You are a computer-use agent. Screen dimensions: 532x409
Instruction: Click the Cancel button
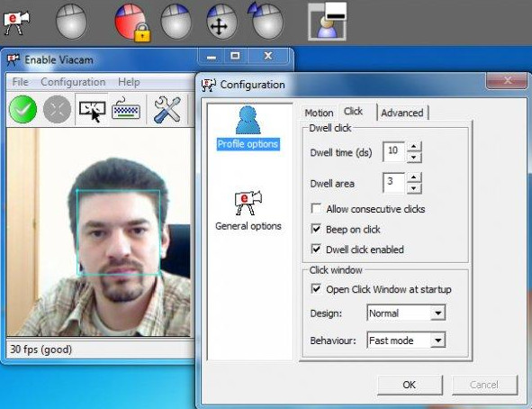[x=484, y=385]
